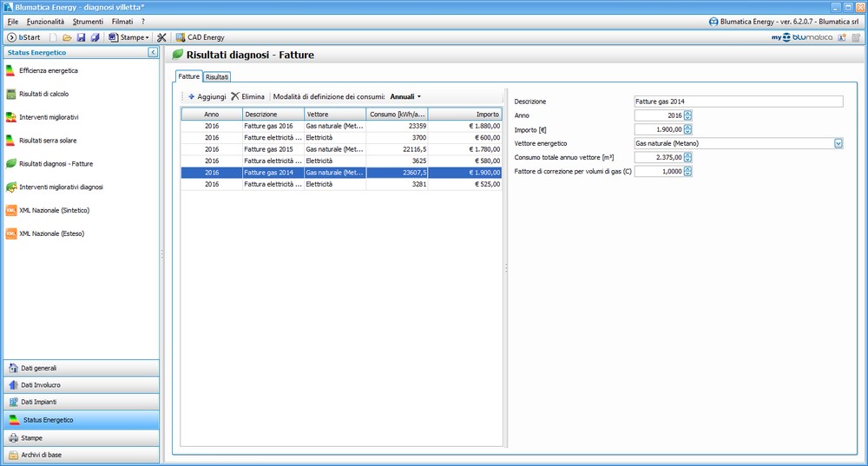Create a new blank document icon
Image resolution: width=868 pixels, height=466 pixels.
(53, 37)
